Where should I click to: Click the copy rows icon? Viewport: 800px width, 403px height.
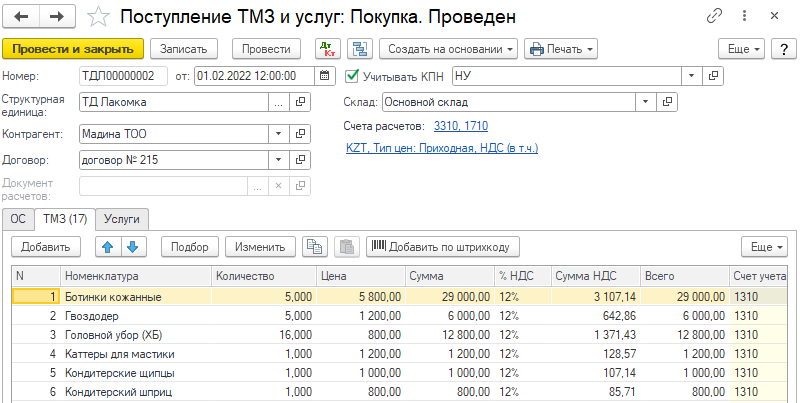[x=316, y=247]
